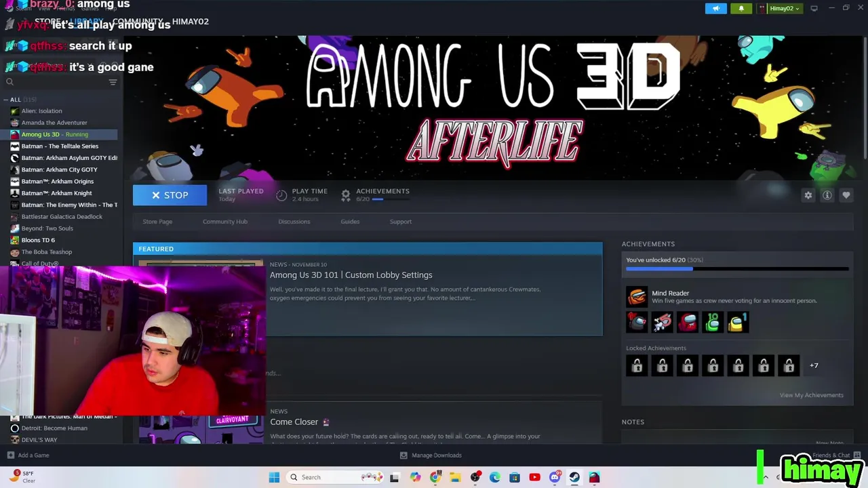This screenshot has width=868, height=488.
Task: Click the Play Time clock icon
Action: point(281,195)
